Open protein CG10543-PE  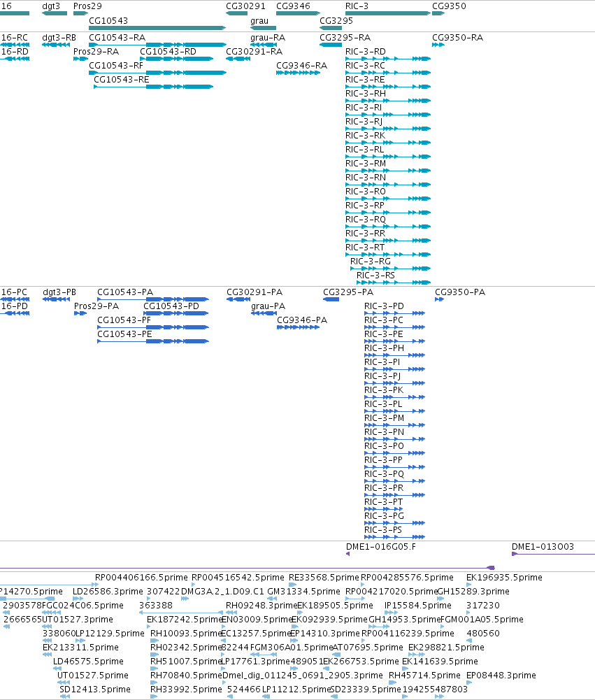124,334
